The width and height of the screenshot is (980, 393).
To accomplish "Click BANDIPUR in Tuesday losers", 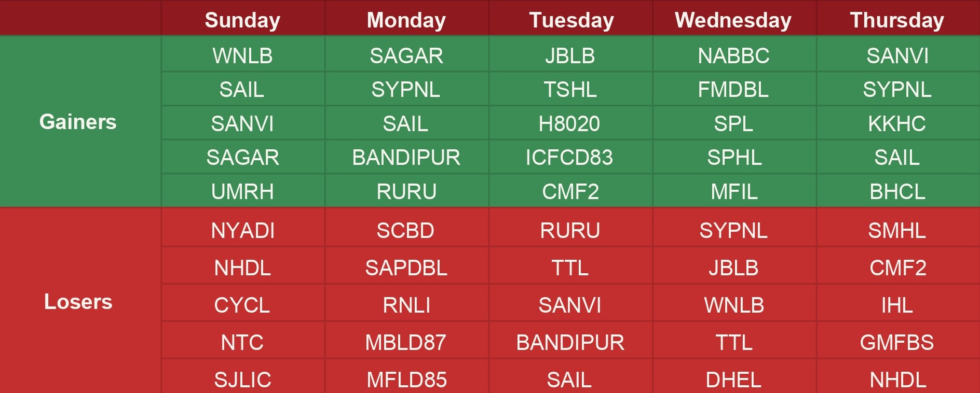I will 570,342.
